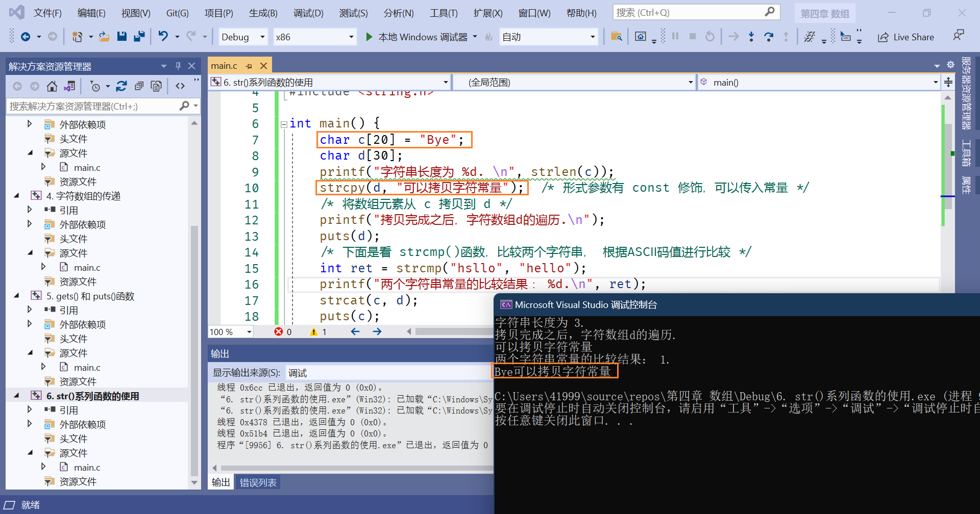Open the 自动 dropdown in toolbar
Image resolution: width=980 pixels, height=514 pixels.
click(x=548, y=37)
